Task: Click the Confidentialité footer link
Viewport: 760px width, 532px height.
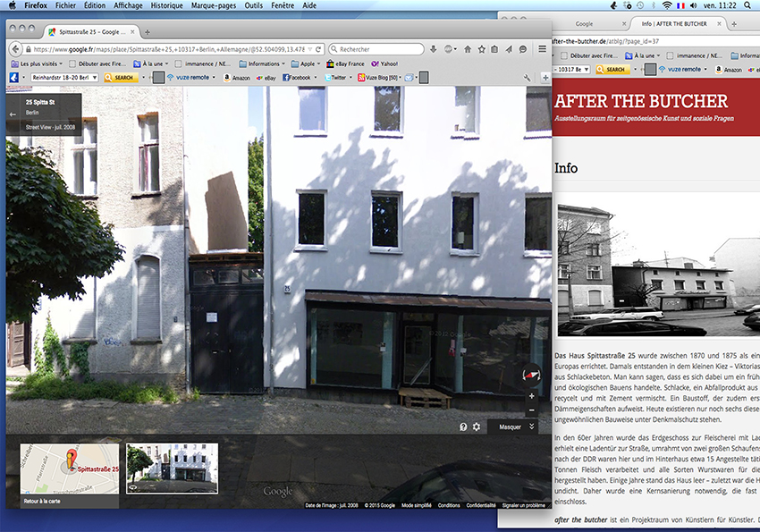Action: pos(481,505)
